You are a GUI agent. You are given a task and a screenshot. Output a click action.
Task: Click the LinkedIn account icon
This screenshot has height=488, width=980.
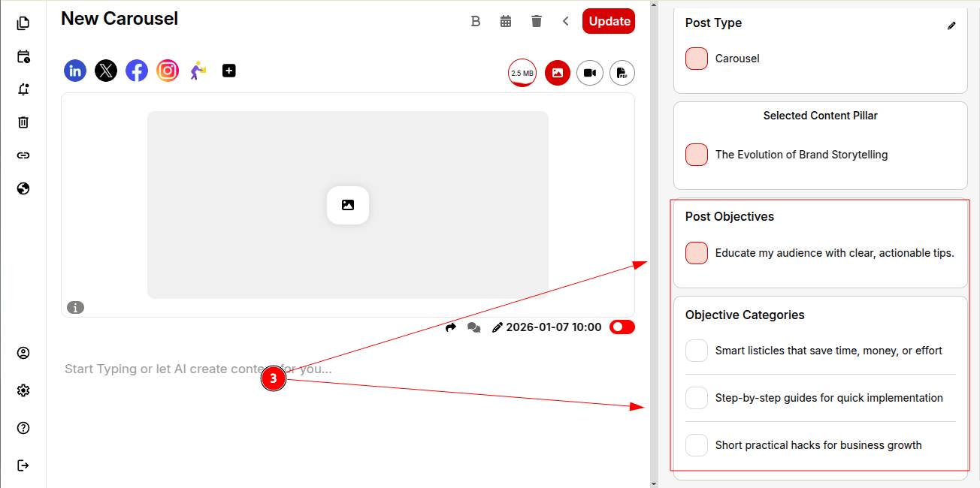click(75, 71)
